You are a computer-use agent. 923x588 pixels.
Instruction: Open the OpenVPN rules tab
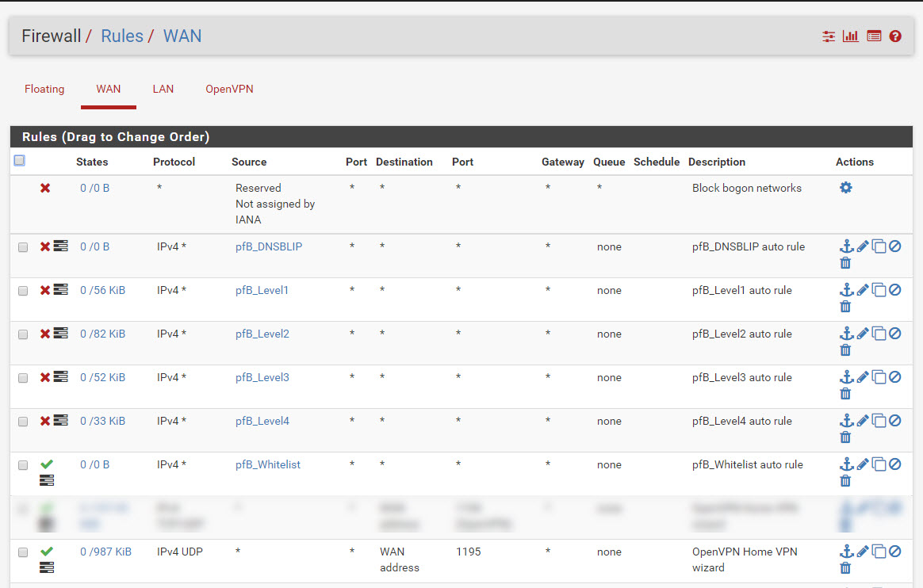click(x=229, y=90)
